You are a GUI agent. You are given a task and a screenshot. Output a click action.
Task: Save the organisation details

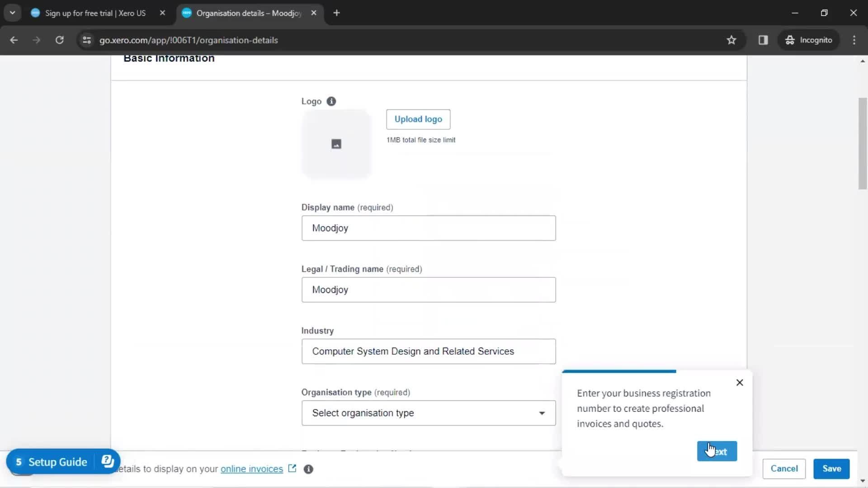click(x=831, y=469)
